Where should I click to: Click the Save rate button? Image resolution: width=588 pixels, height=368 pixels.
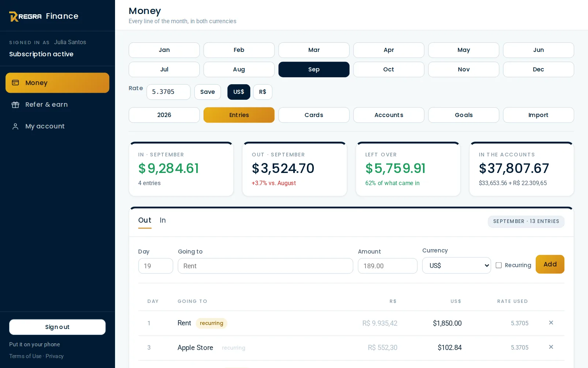click(x=208, y=92)
